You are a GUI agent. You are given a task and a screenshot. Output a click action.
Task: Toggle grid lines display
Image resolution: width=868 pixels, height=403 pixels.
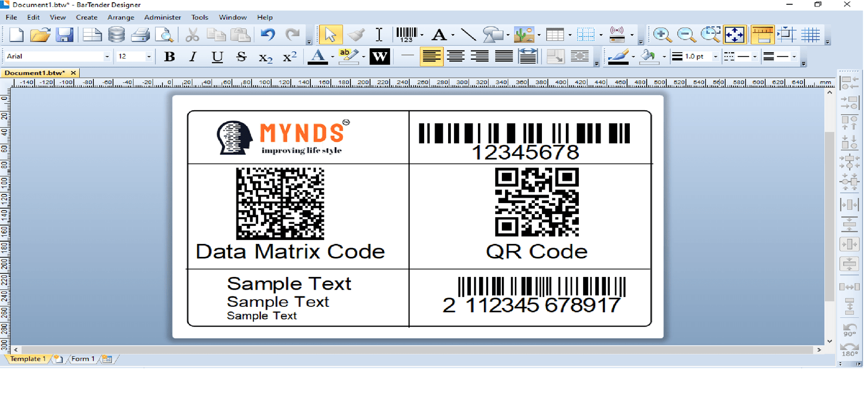[810, 35]
